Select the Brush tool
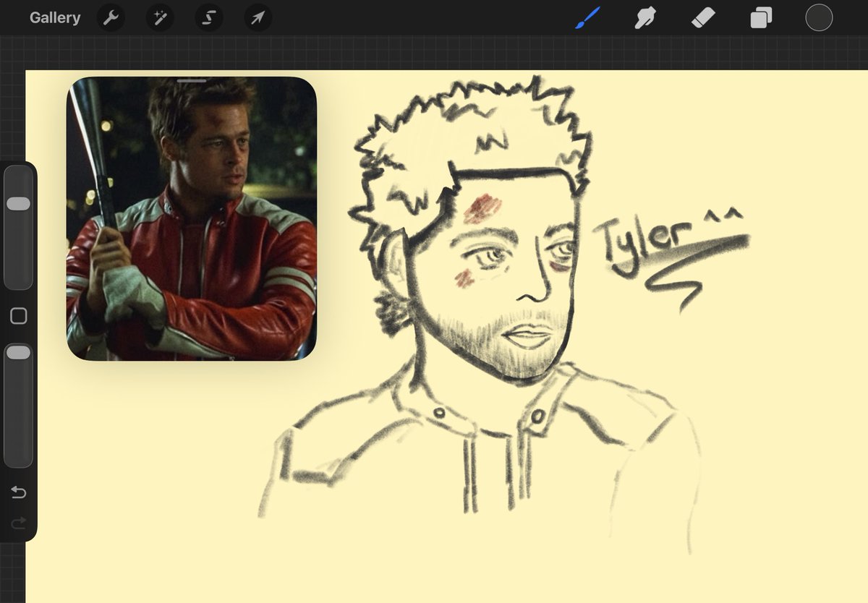Image resolution: width=868 pixels, height=603 pixels. point(588,18)
